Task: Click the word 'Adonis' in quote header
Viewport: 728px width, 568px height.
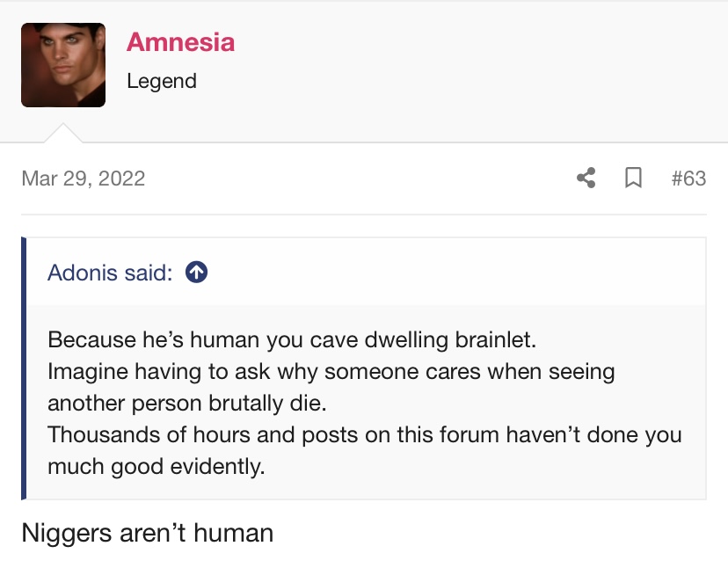Action: 82,273
